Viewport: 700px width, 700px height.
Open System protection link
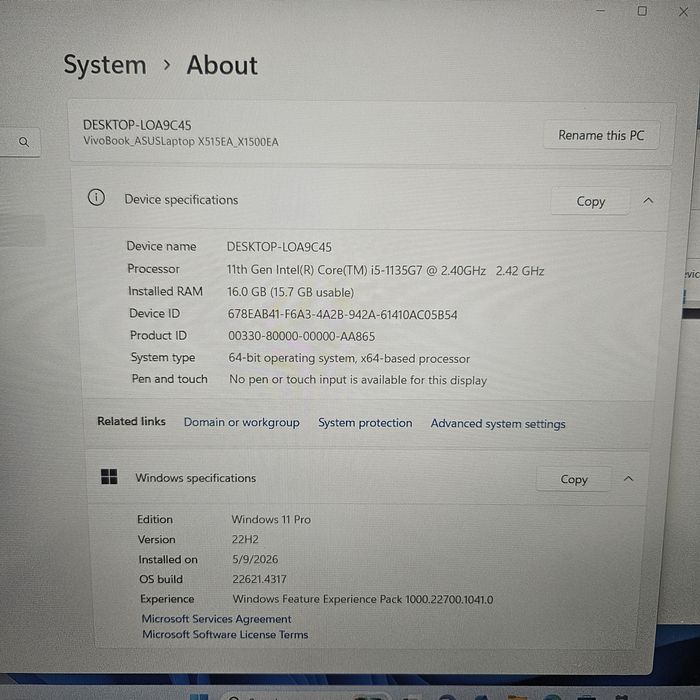coord(365,423)
